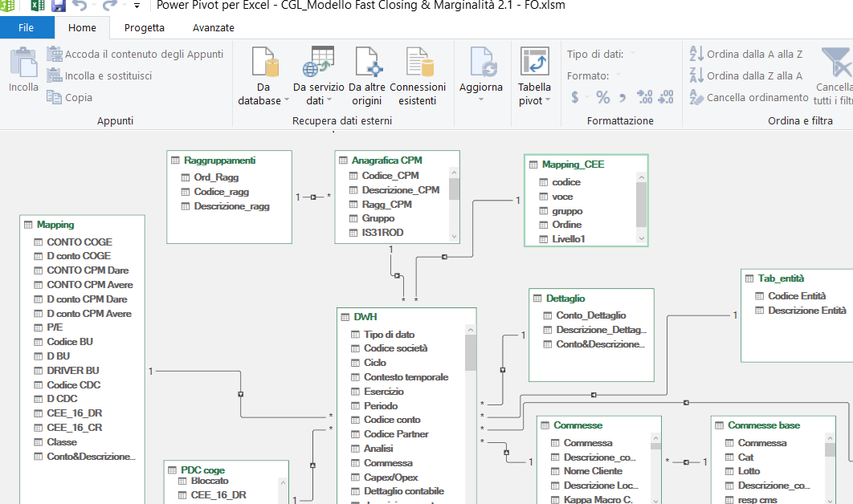
Task: Click the Excel icon in quick access toolbar
Action: click(x=38, y=6)
